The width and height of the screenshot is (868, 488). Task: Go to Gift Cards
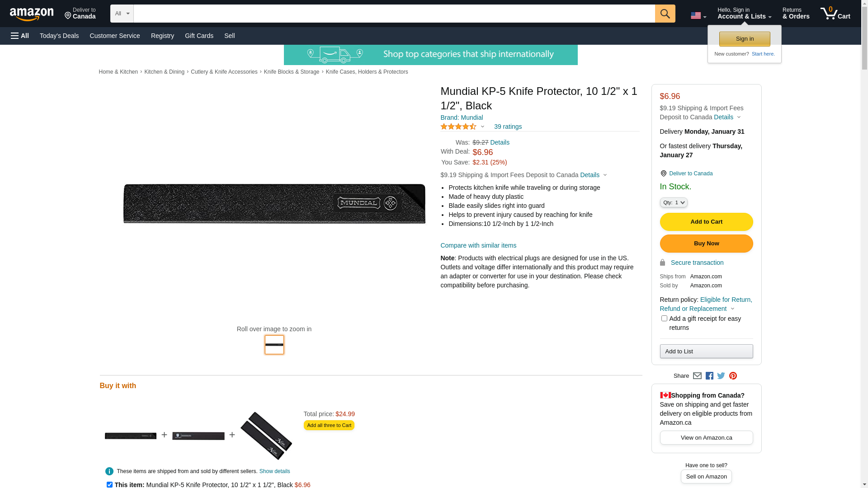(x=199, y=36)
